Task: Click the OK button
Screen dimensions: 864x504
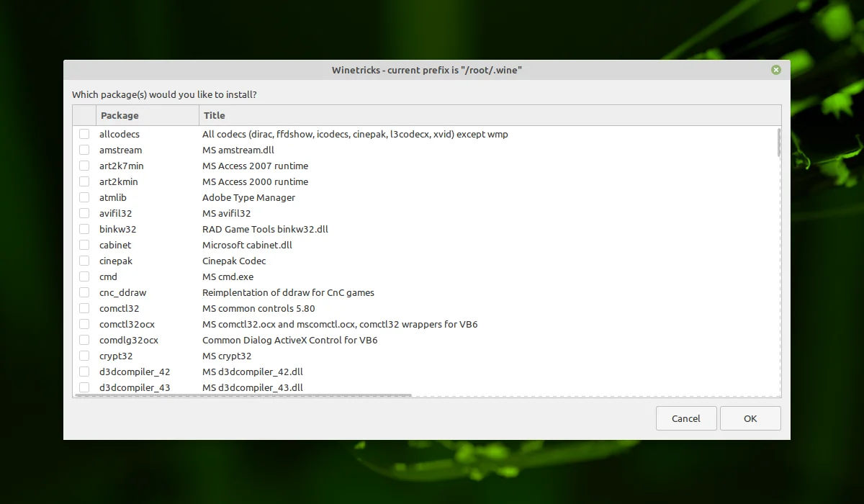Action: click(750, 418)
